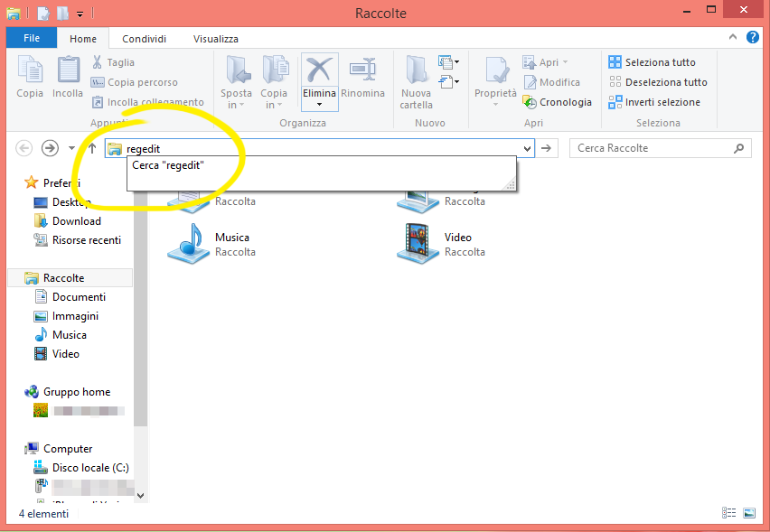Viewport: 770px width, 532px height.
Task: Open recent locations dropdown arrow
Action: click(x=71, y=148)
